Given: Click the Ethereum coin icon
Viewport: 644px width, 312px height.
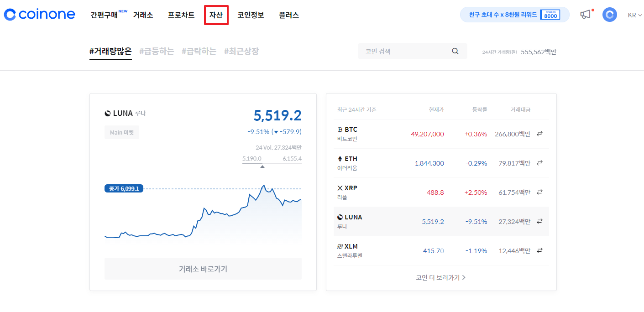Looking at the screenshot, I should pos(340,159).
